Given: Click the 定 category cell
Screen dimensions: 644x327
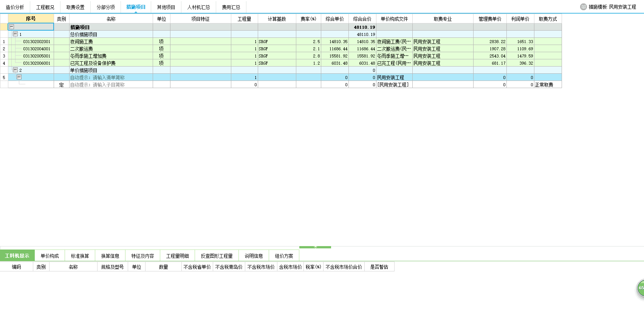Looking at the screenshot, I should [62, 85].
